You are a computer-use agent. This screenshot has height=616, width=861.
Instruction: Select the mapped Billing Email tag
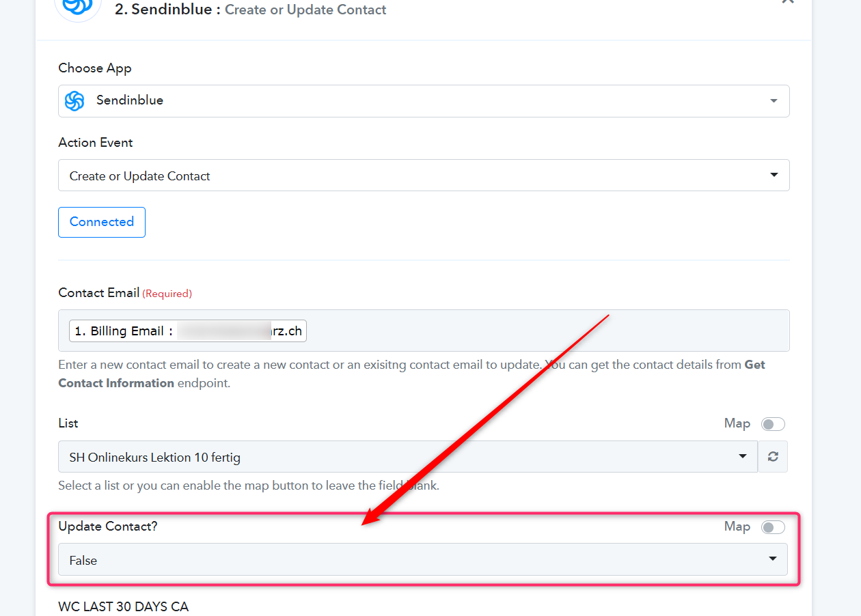coord(188,331)
